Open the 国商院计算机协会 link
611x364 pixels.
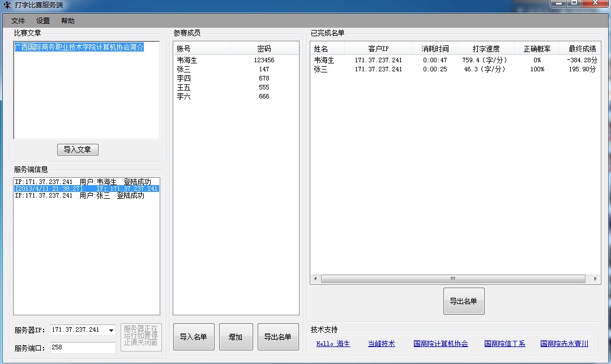coord(441,344)
